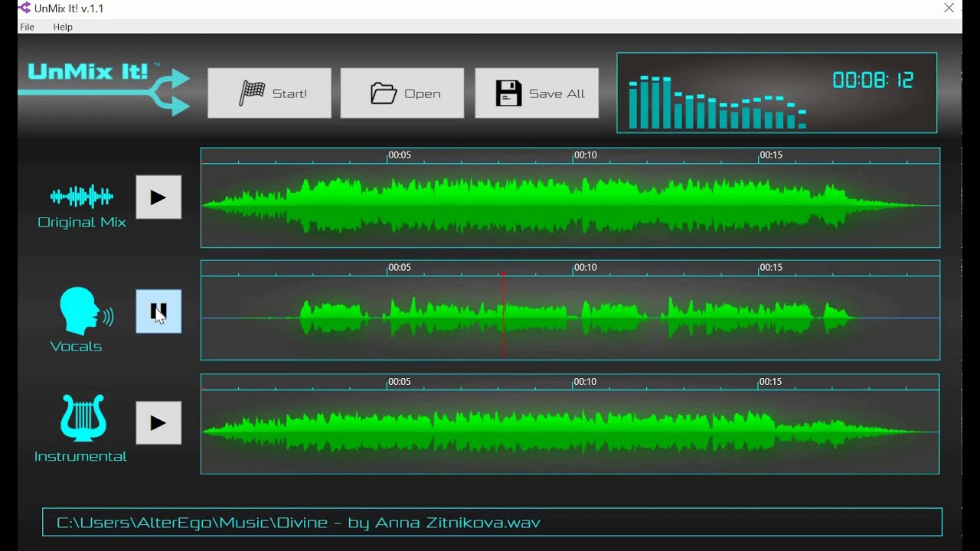Pause the Vocals track playback

tap(158, 311)
